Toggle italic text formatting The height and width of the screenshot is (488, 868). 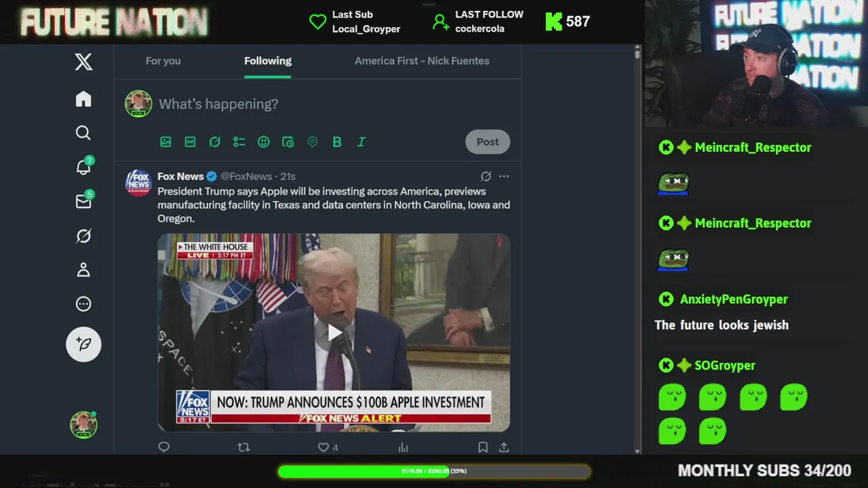361,142
